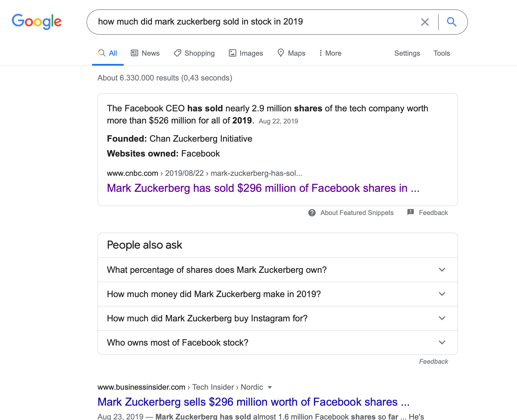This screenshot has width=517, height=420.
Task: Open the Tools panel
Action: [441, 53]
